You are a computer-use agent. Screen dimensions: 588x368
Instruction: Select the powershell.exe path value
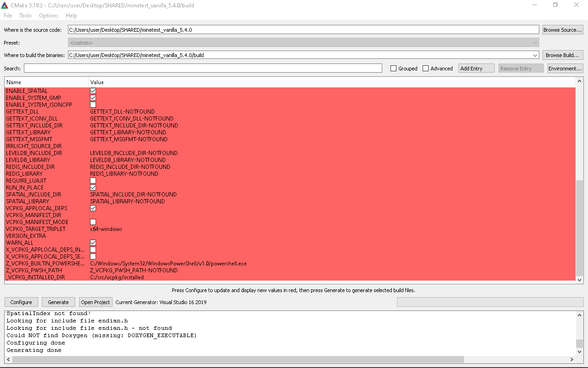click(x=168, y=264)
